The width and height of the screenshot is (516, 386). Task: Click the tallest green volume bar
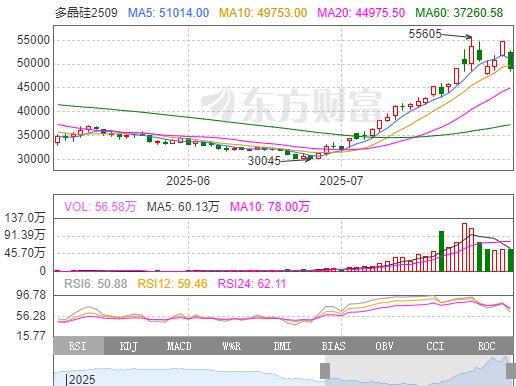point(441,251)
